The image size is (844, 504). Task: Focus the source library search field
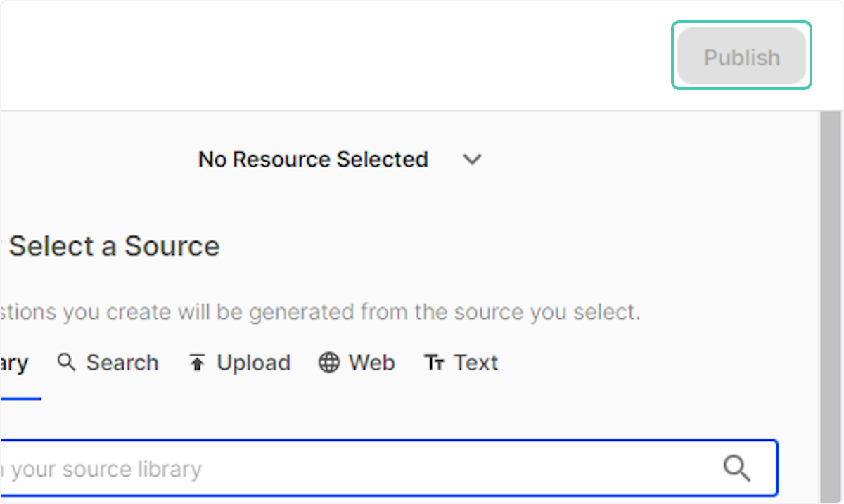[387, 469]
